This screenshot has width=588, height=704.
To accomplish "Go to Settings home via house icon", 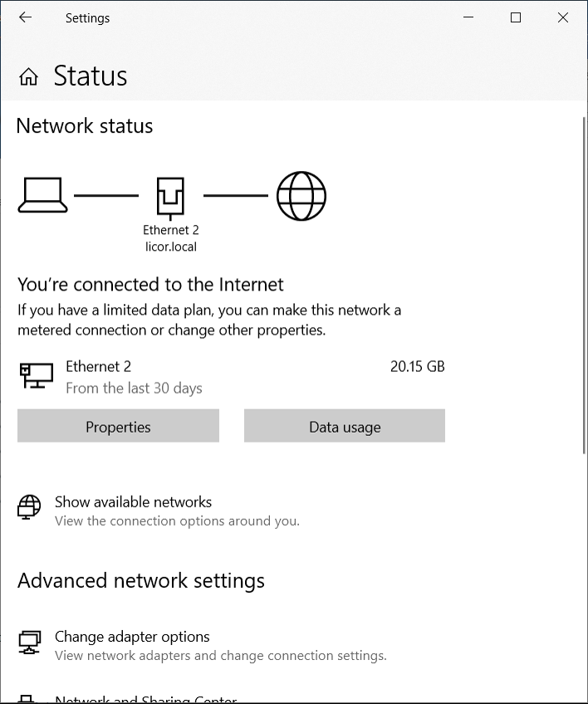I will click(x=28, y=76).
